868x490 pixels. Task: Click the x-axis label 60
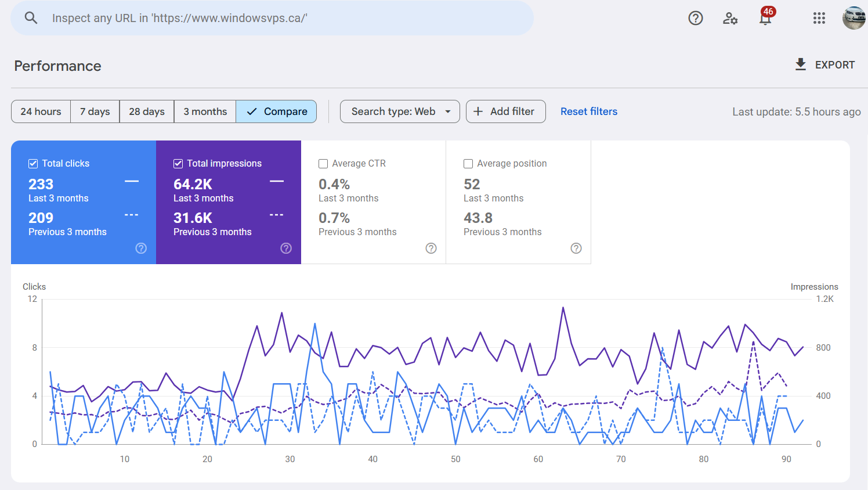[x=538, y=459]
